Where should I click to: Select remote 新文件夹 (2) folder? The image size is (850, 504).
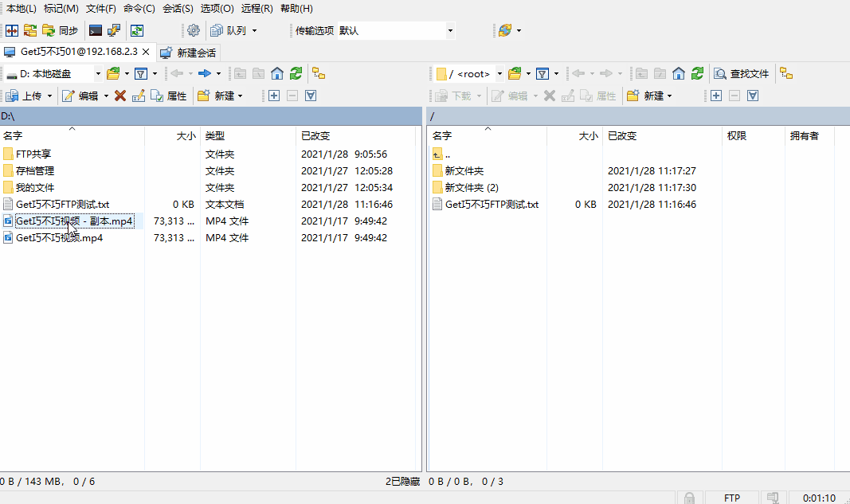pos(472,188)
